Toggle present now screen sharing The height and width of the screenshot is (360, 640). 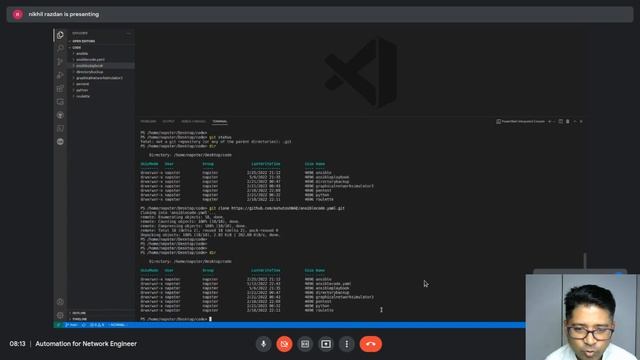pyautogui.click(x=326, y=344)
